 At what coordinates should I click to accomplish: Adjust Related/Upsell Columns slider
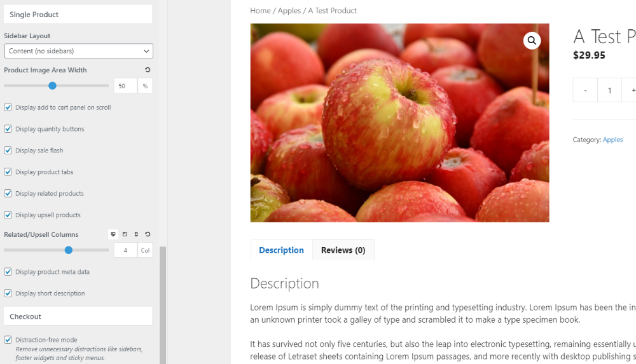click(69, 250)
